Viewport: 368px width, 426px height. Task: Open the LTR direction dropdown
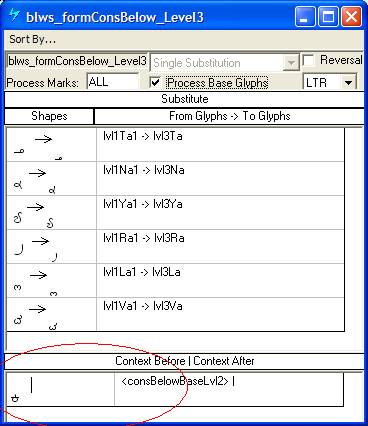pos(348,83)
